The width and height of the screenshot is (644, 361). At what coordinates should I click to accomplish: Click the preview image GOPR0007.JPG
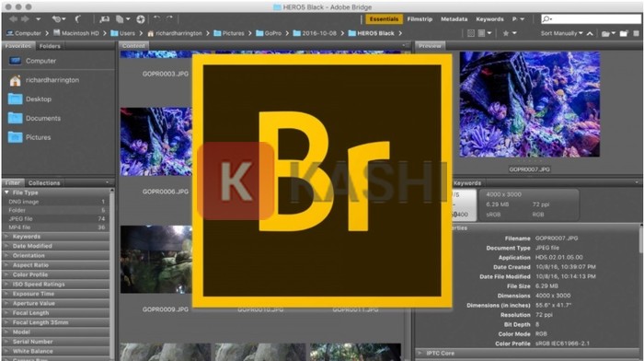click(x=529, y=104)
